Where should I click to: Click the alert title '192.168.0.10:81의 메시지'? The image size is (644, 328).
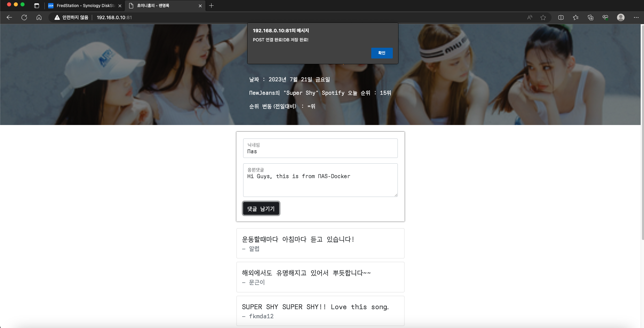click(281, 31)
